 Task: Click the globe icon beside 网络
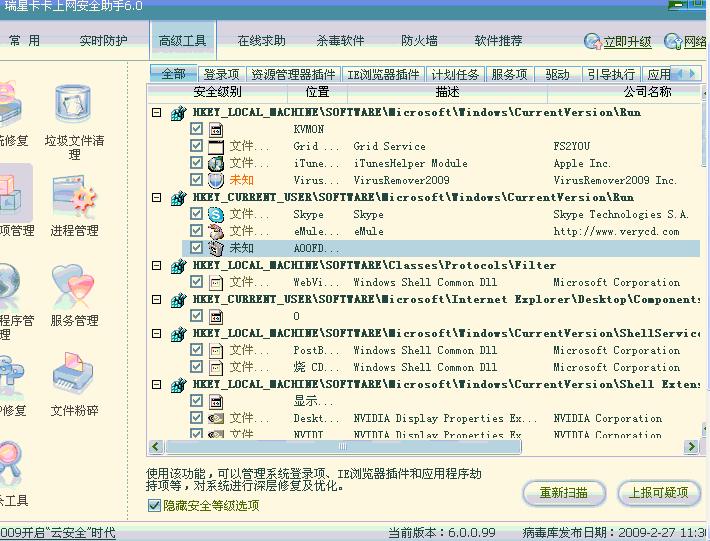point(673,42)
